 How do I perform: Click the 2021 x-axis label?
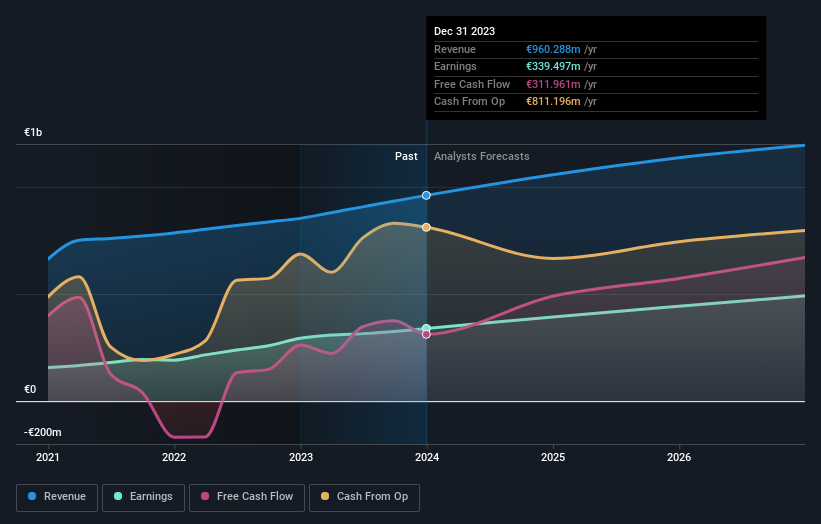48,458
